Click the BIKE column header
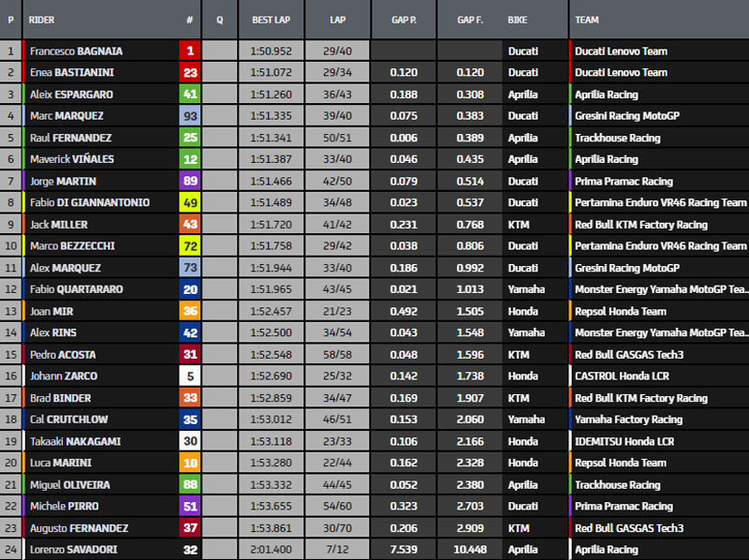 517,20
